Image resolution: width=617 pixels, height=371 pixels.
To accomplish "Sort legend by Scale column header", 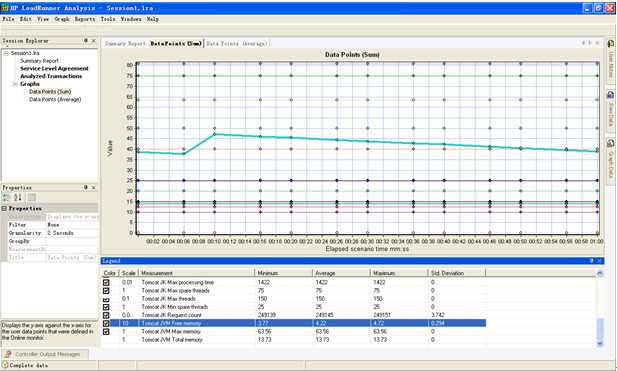I will click(129, 273).
